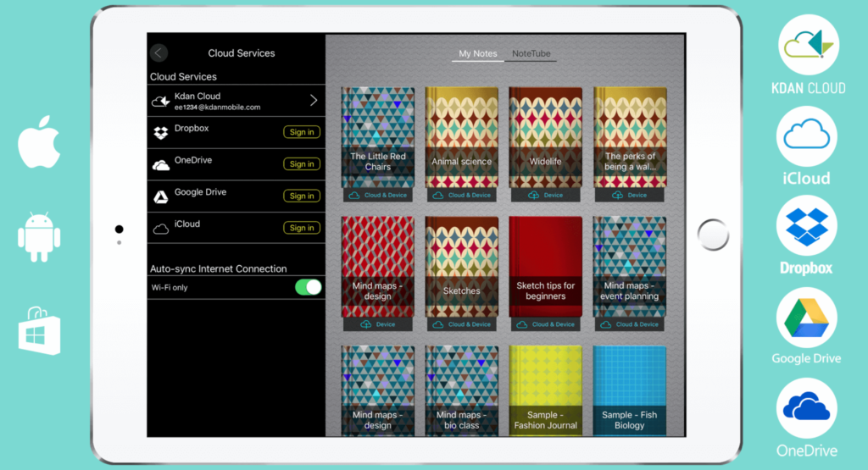Image resolution: width=868 pixels, height=470 pixels.
Task: Click the cloud upload icon under Widelife
Action: tap(534, 195)
